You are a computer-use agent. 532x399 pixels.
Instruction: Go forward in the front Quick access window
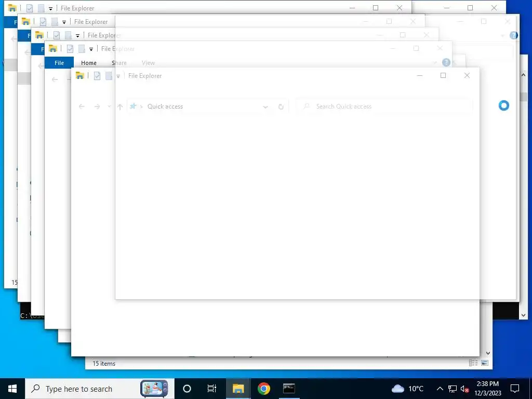97,107
